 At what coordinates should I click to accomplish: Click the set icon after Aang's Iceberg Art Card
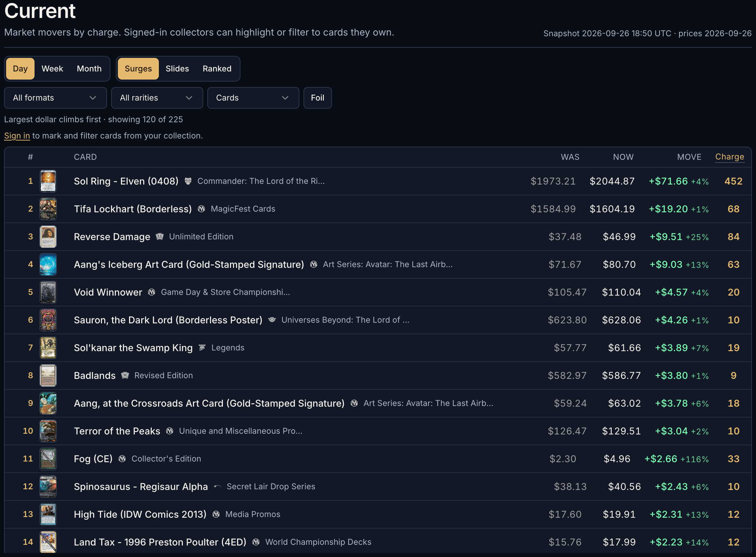point(314,264)
